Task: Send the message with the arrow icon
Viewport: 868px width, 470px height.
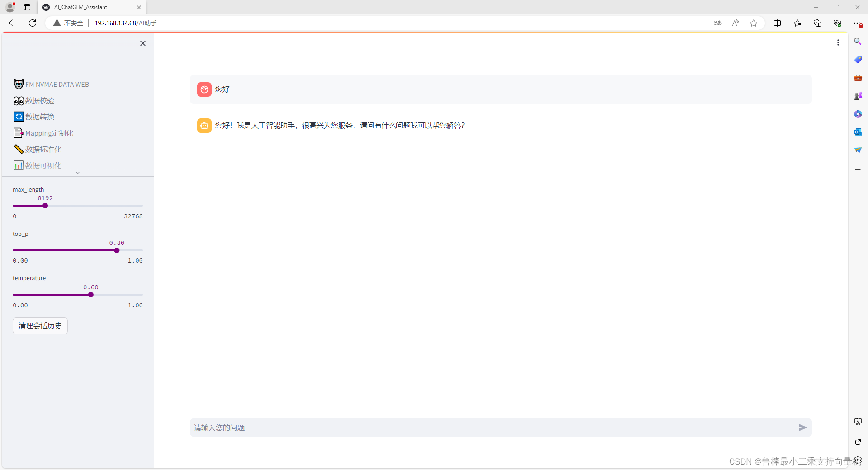Action: click(x=802, y=428)
